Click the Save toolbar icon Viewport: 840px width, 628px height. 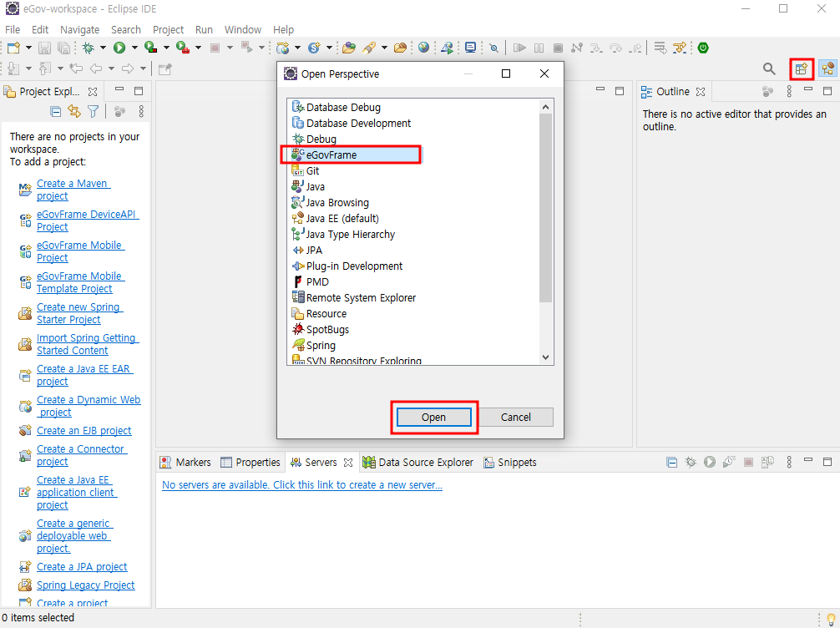44,48
